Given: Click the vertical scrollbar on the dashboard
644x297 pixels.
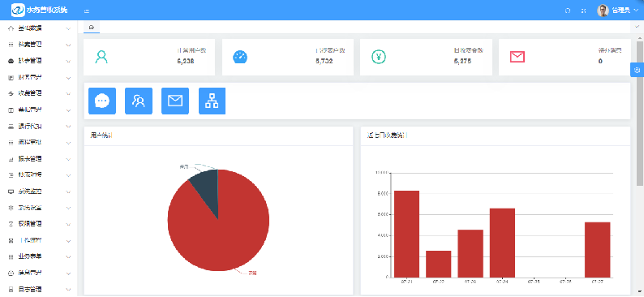Looking at the screenshot, I should [x=640, y=113].
